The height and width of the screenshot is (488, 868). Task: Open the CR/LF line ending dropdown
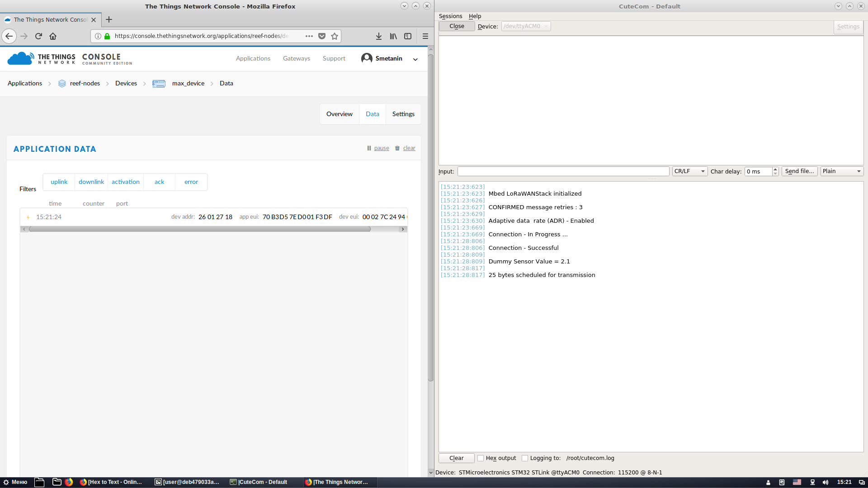pyautogui.click(x=690, y=171)
